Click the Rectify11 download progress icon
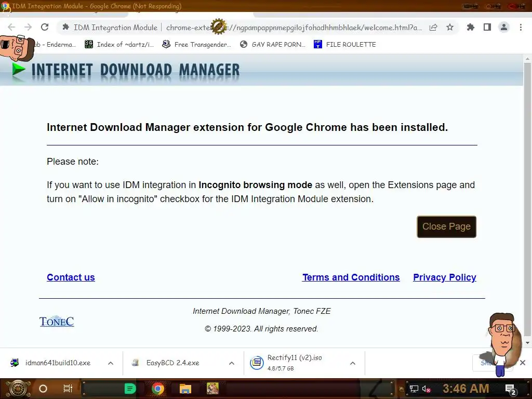 257,362
